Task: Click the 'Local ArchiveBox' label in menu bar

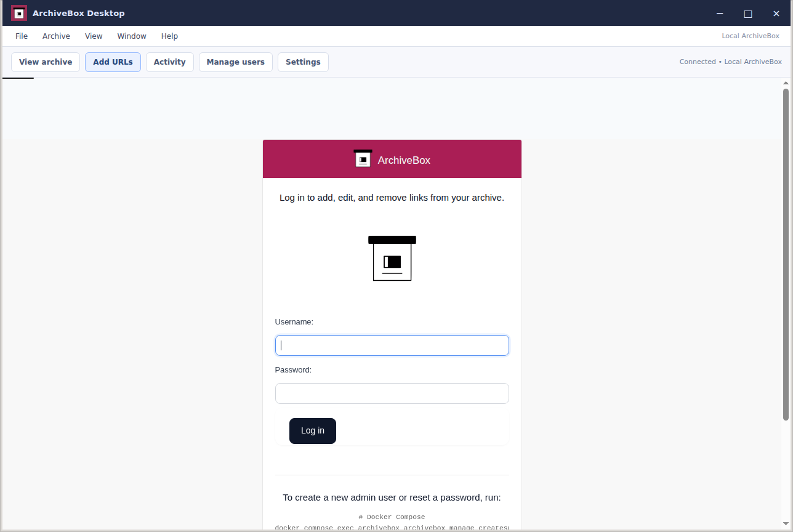Action: pos(751,36)
